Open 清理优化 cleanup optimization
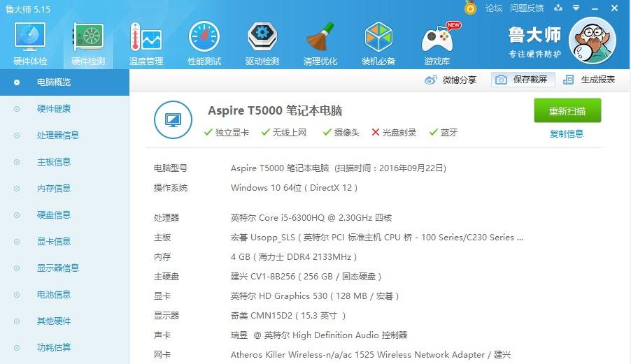 320,44
